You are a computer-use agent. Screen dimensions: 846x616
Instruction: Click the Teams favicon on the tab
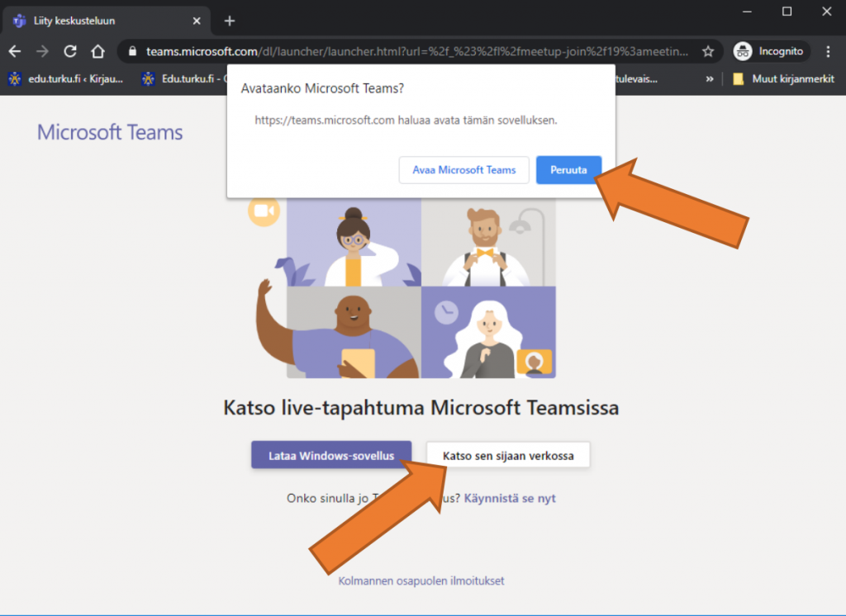[x=20, y=21]
